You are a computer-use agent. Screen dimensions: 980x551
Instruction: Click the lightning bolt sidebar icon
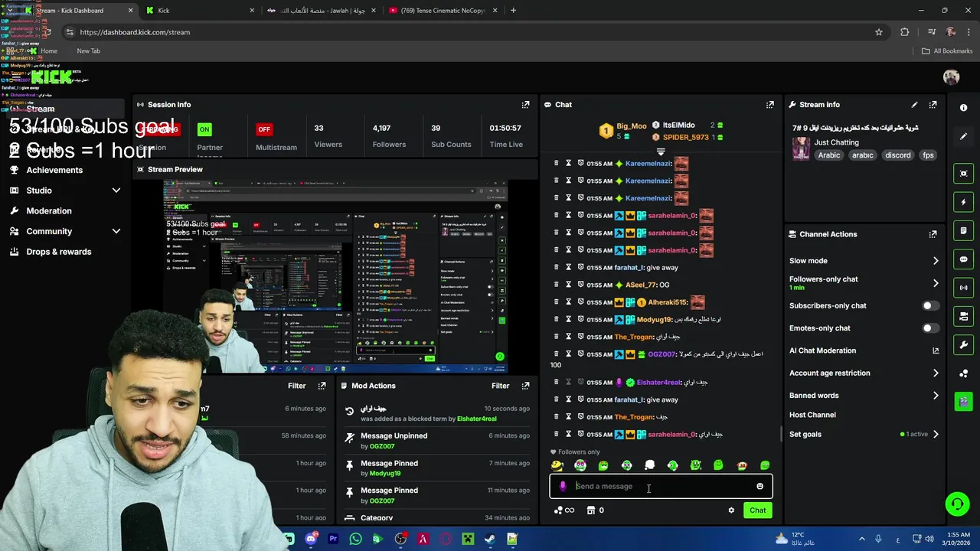coord(964,202)
